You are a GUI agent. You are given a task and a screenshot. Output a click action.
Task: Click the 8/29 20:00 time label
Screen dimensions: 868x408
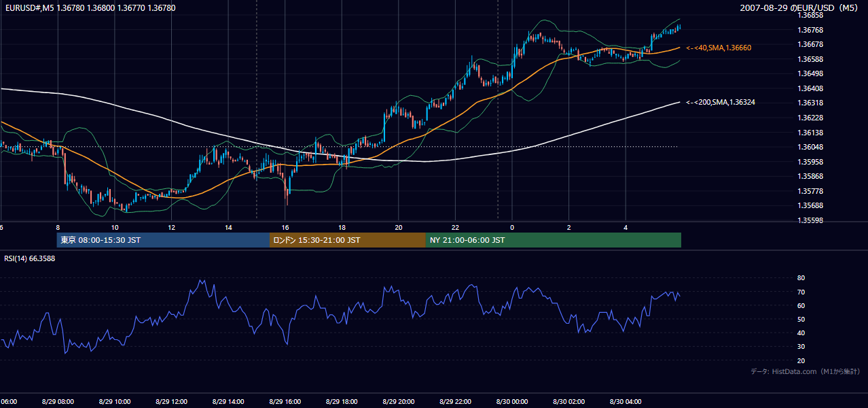pyautogui.click(x=398, y=402)
